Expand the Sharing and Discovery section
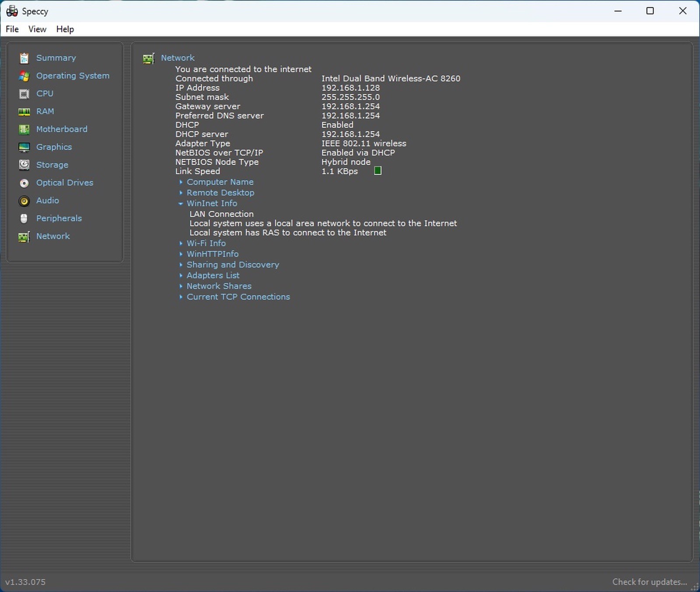The width and height of the screenshot is (700, 592). [181, 264]
